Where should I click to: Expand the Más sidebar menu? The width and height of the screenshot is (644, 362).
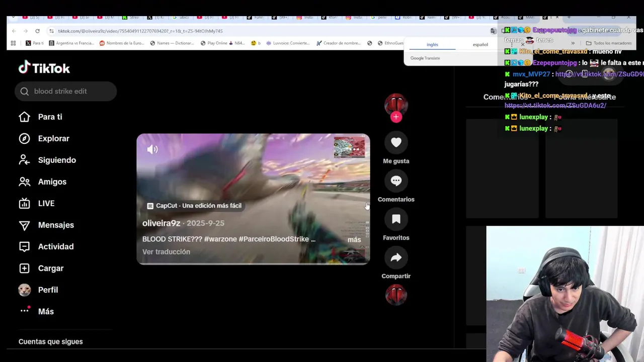coord(36,311)
